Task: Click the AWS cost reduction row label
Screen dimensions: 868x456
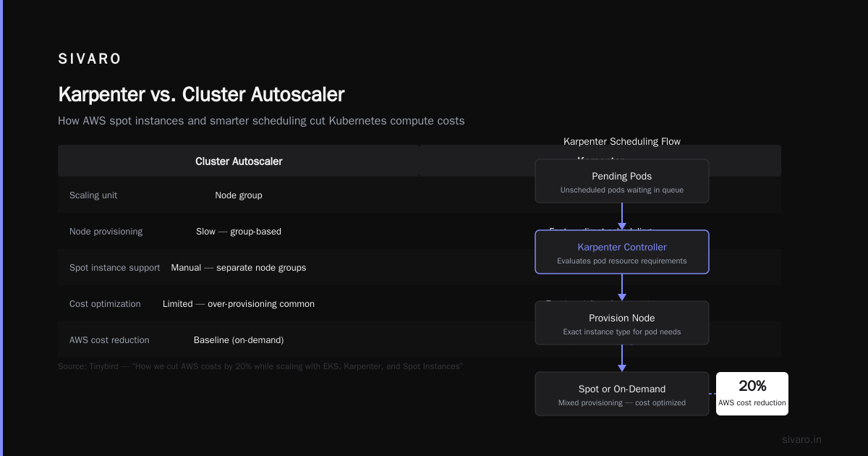Action: 109,340
